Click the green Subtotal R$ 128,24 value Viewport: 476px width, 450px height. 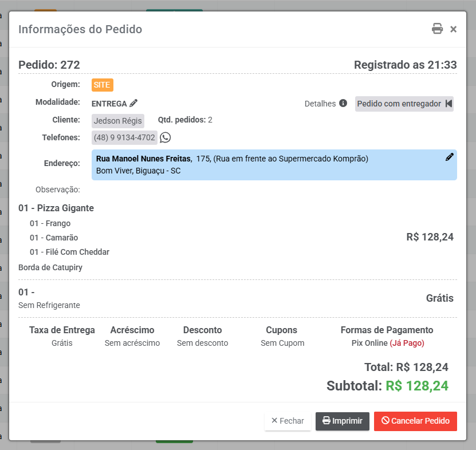417,386
